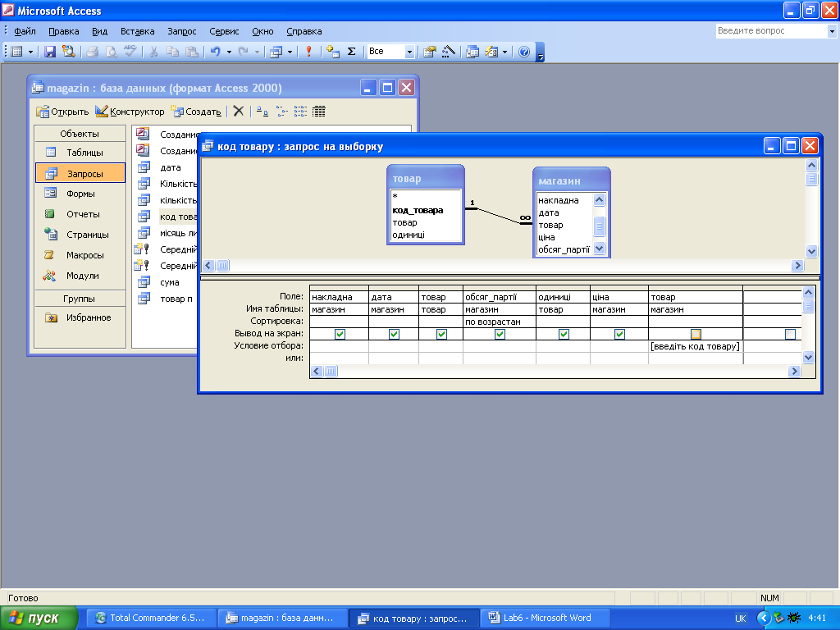The image size is (840, 630).
Task: Uncheck Show for одиниці column
Action: tap(564, 335)
